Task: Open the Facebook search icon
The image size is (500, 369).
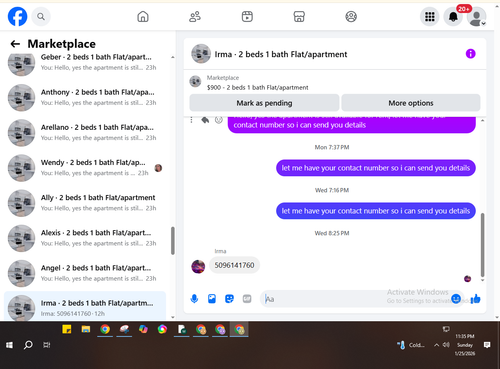Action: 41,16
